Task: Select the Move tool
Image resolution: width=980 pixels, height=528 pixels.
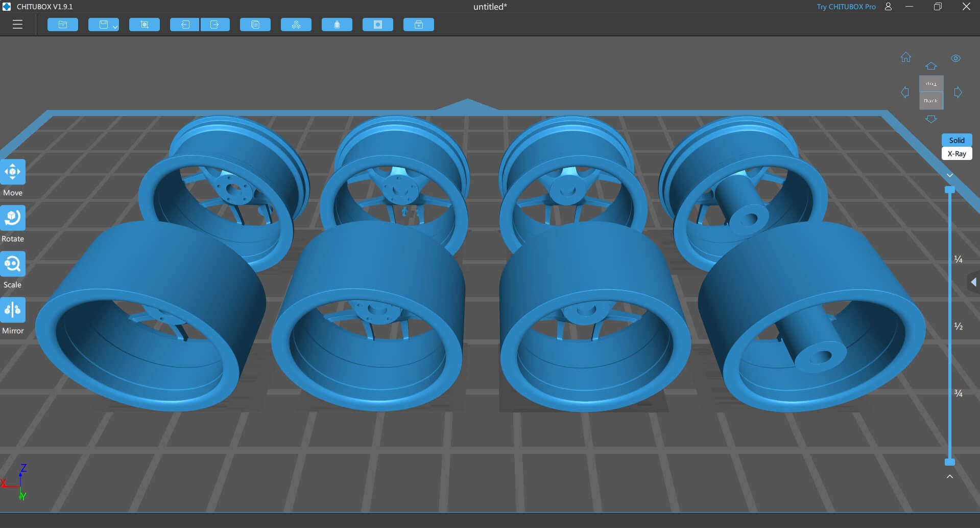Action: pos(13,172)
